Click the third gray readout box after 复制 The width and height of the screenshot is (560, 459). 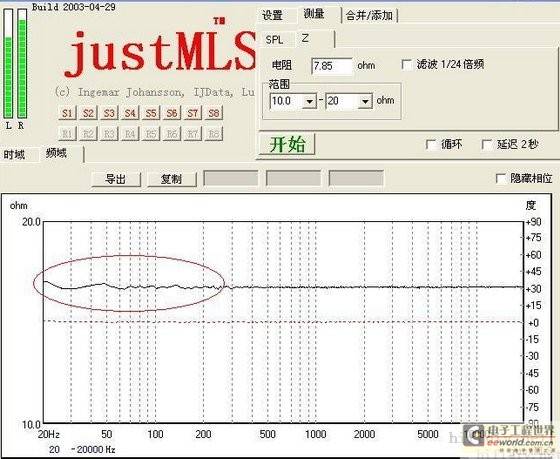point(356,178)
